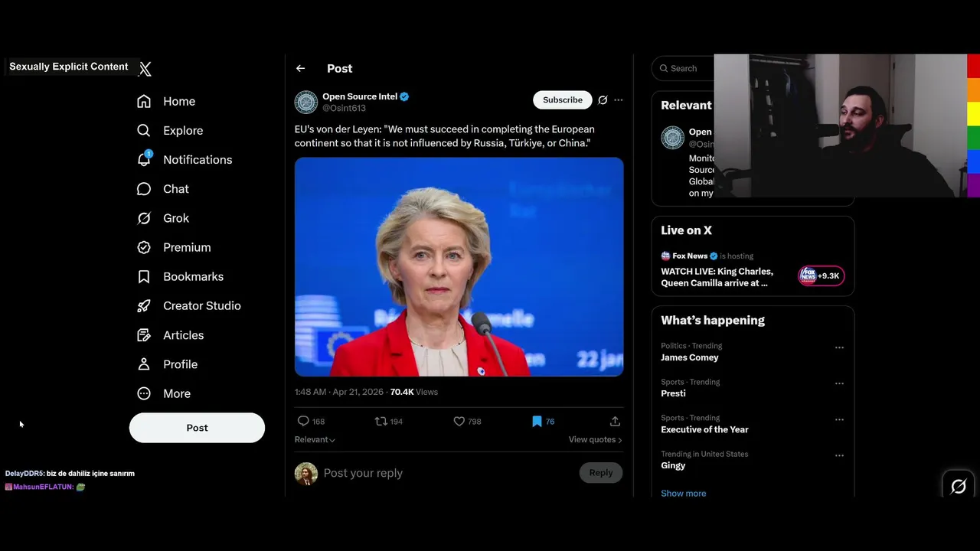Open the Executive of the Year trend
980x551 pixels.
(x=704, y=429)
